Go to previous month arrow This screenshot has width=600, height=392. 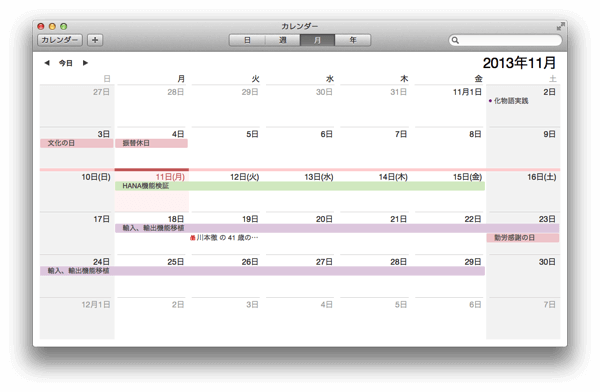47,63
